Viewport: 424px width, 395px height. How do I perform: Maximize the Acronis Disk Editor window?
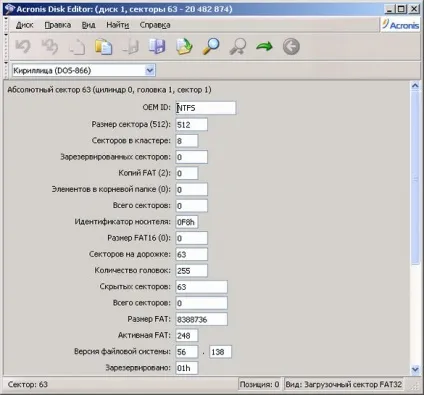click(401, 9)
